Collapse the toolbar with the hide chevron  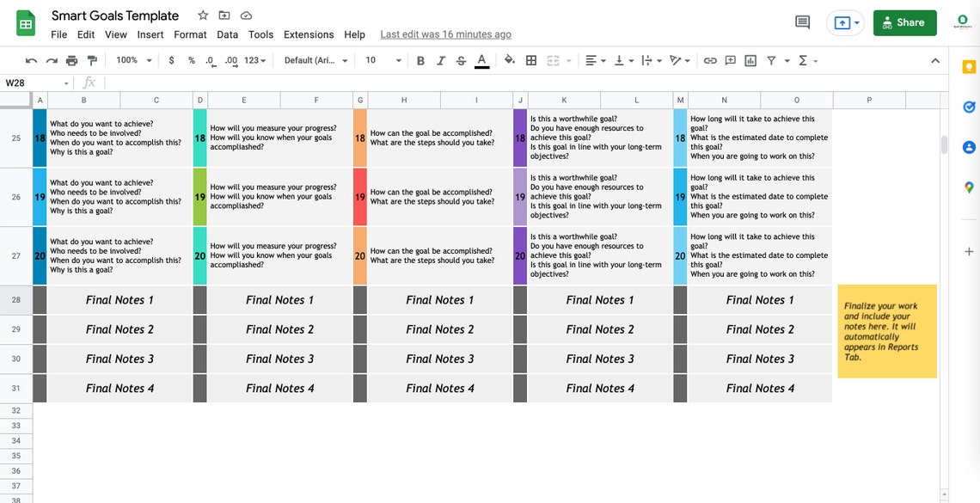[935, 60]
